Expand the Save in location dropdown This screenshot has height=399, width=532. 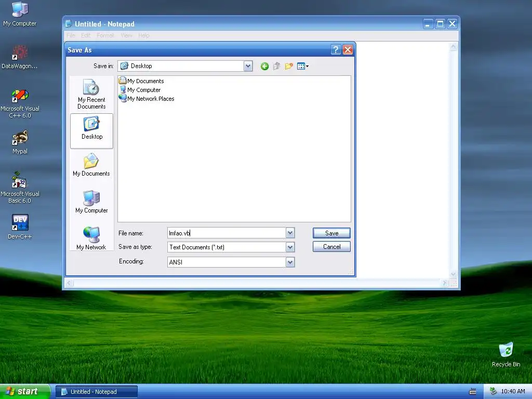tap(248, 66)
